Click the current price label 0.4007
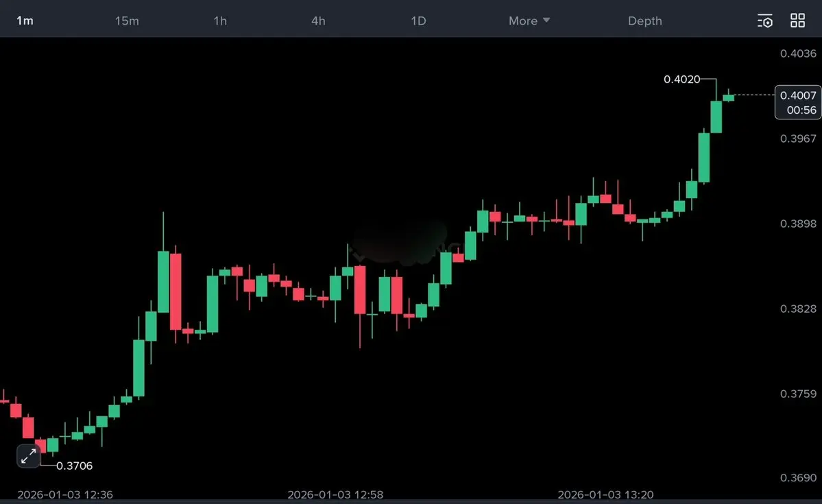The image size is (822, 504). 798,95
